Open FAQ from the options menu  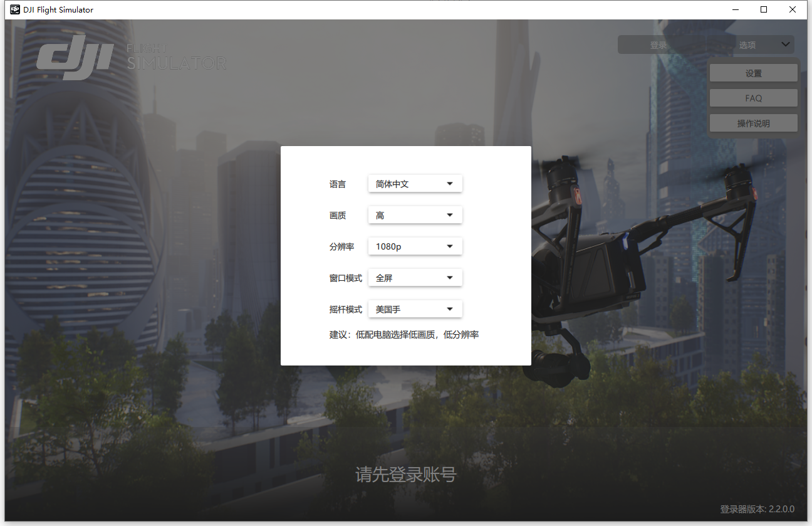click(x=754, y=98)
